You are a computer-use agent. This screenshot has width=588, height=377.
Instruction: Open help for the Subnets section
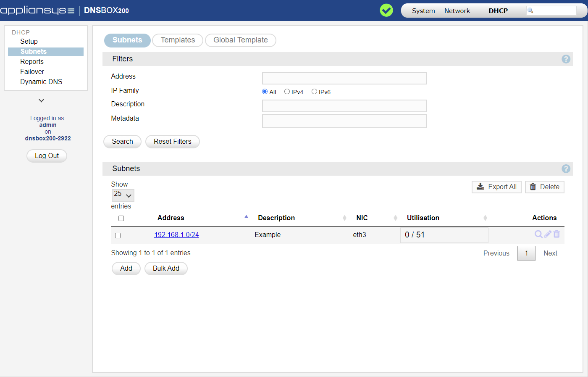tap(566, 169)
